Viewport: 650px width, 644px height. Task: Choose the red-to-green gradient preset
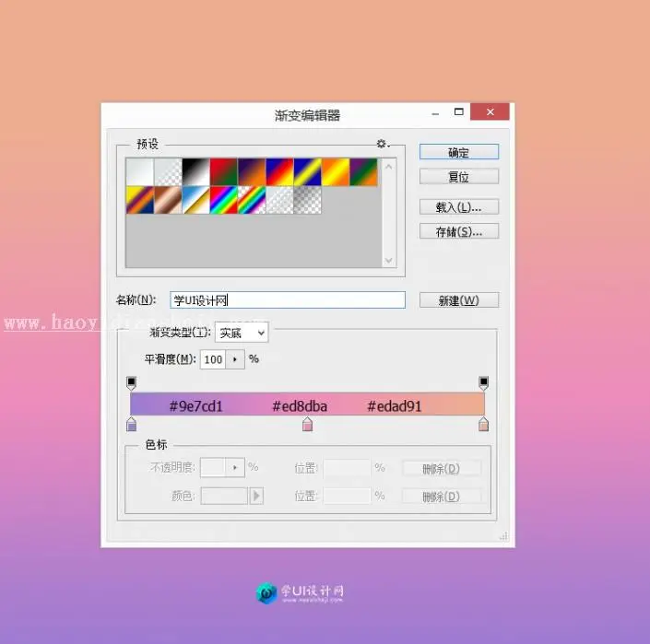click(224, 172)
